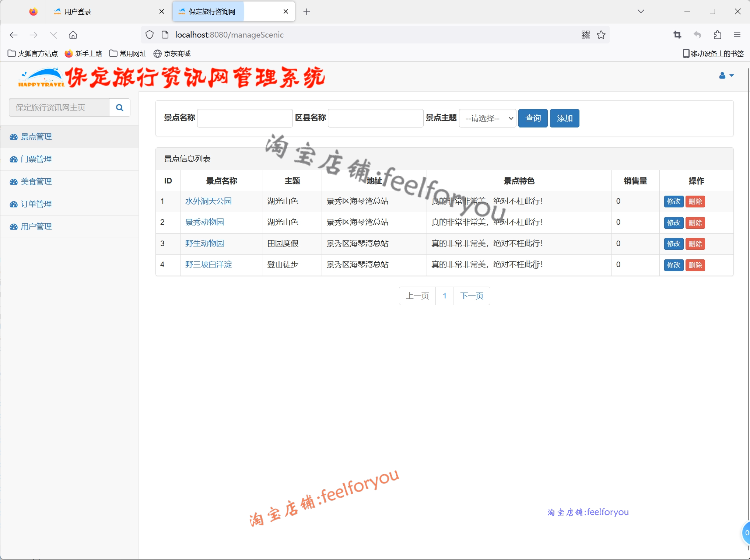Screen dimensions: 750x560
Task: Click the page info icon in address bar
Action: (x=165, y=35)
